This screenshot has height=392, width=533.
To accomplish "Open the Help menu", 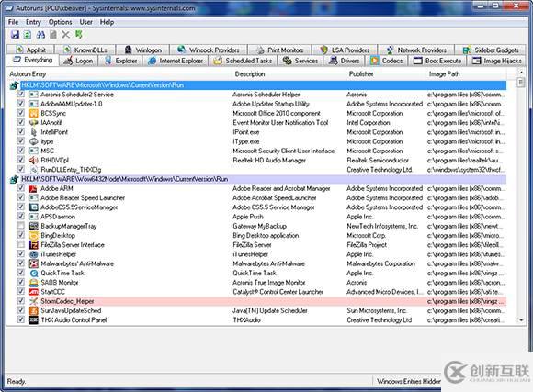I will point(107,22).
